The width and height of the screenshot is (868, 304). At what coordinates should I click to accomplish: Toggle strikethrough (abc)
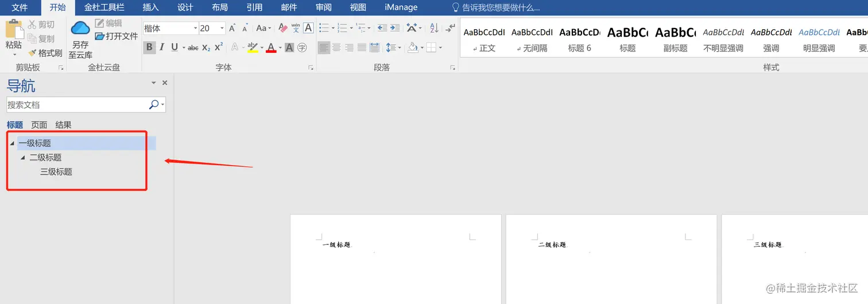193,48
